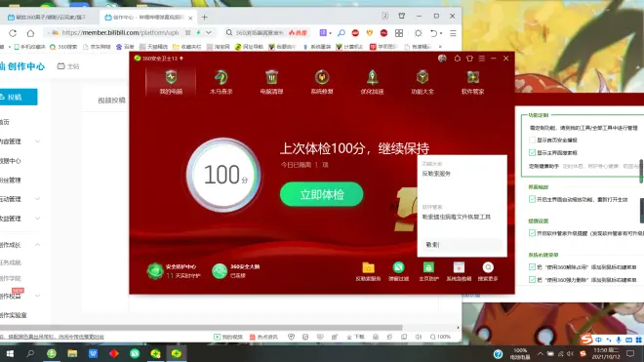The image size is (644, 362).
Task: Open 360安全大脑 status icon
Action: (x=220, y=271)
